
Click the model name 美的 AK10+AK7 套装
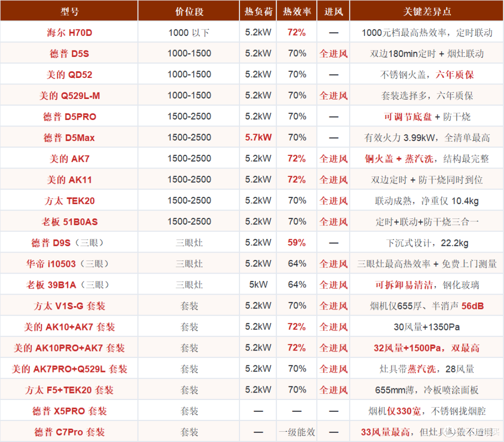click(70, 327)
